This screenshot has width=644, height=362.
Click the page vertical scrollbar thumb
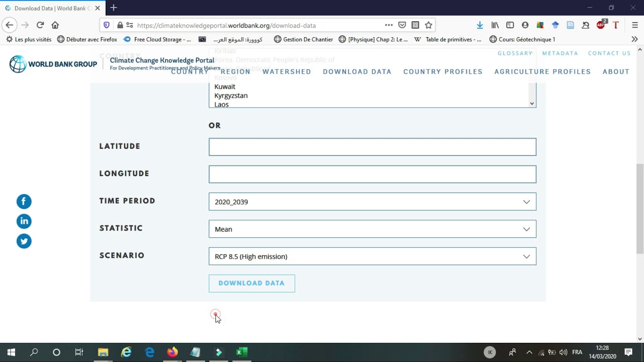(640, 209)
